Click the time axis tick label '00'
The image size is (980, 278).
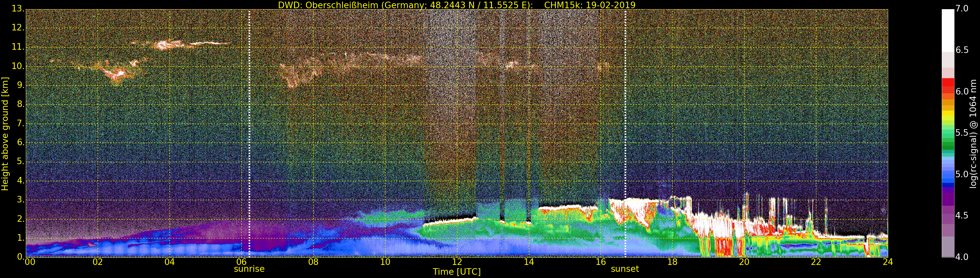30,262
